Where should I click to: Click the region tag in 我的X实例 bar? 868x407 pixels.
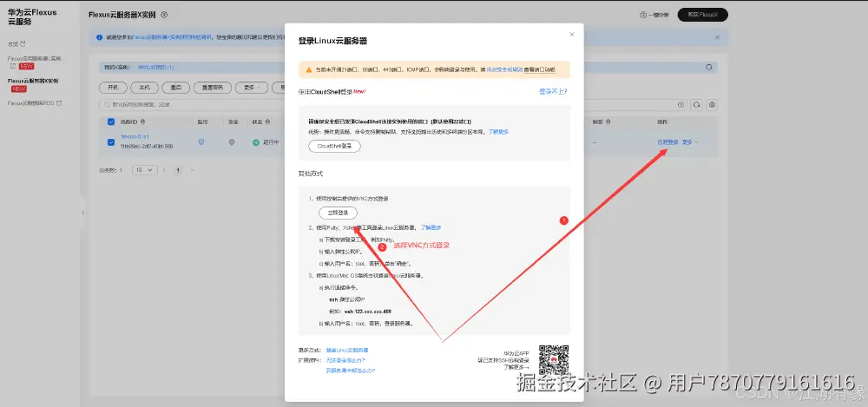coord(156,67)
